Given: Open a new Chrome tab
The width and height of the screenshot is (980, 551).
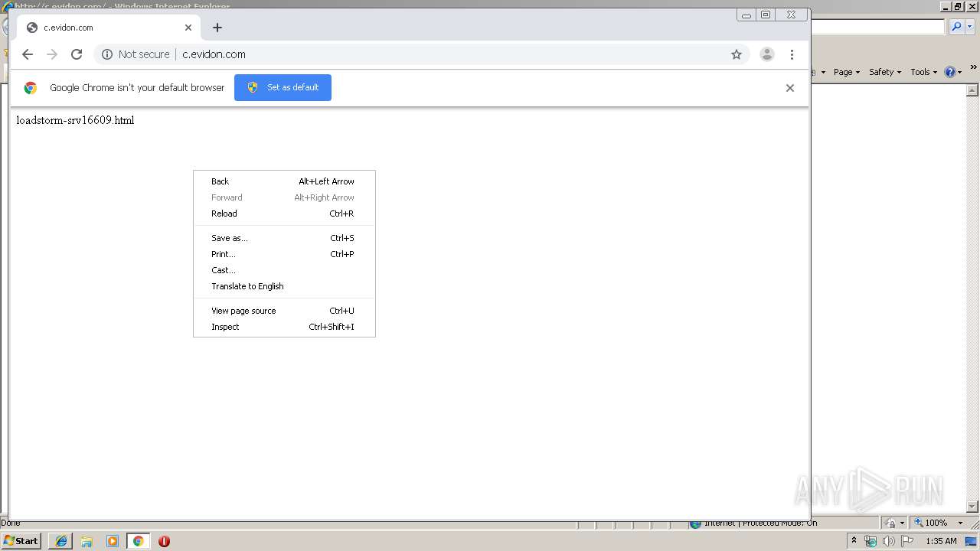Looking at the screenshot, I should tap(217, 28).
